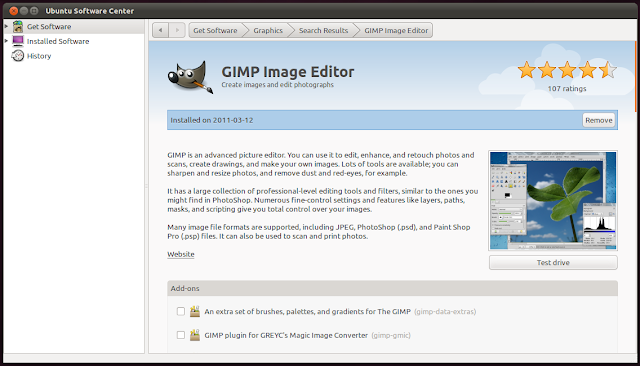Click the Installed Software monitor icon
This screenshot has height=366, width=640.
click(18, 41)
